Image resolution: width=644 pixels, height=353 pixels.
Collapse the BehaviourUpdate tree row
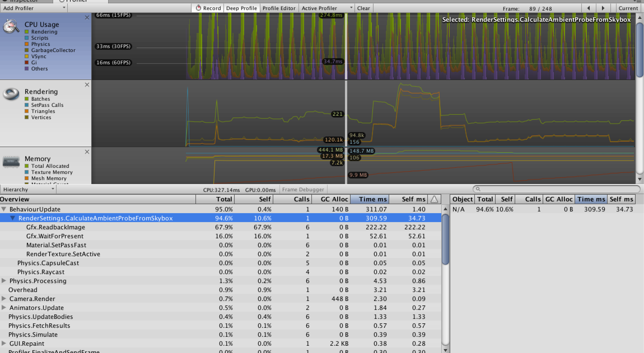coord(4,209)
